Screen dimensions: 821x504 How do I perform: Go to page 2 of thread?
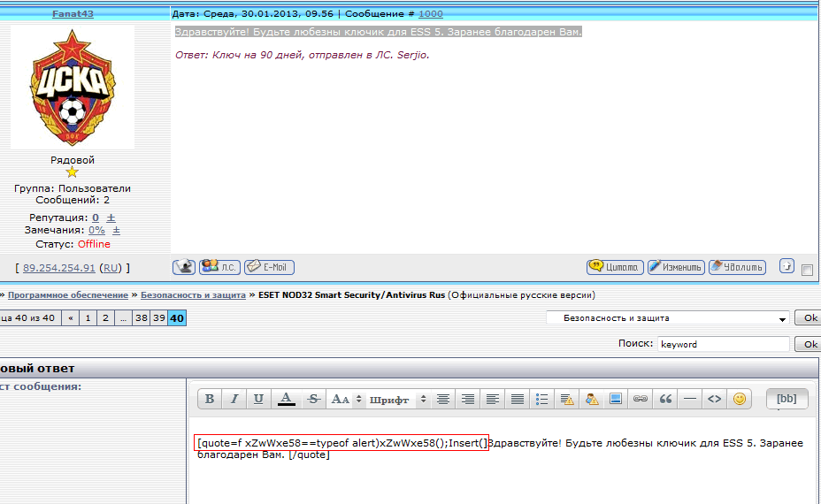click(x=106, y=317)
